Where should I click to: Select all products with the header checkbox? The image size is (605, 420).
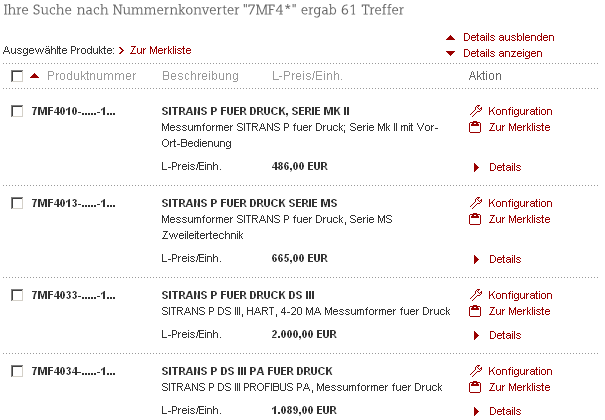click(x=17, y=76)
